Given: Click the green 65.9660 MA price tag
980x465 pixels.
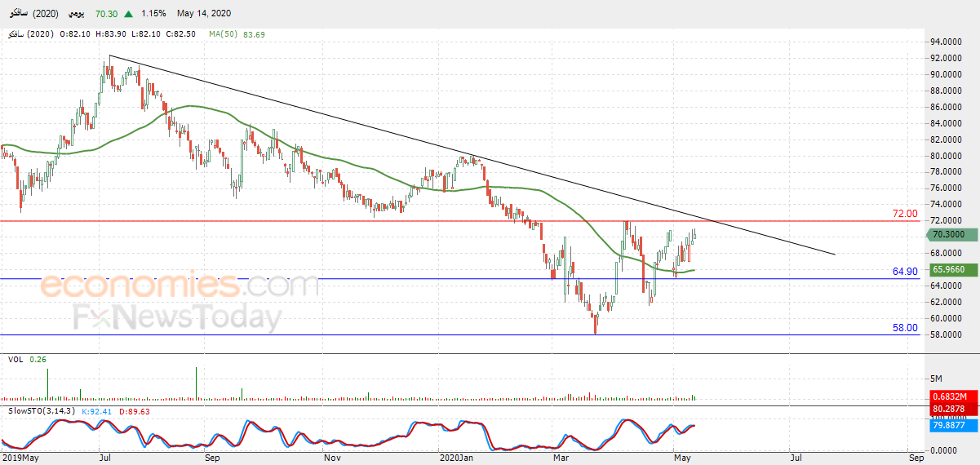Looking at the screenshot, I should [x=954, y=269].
